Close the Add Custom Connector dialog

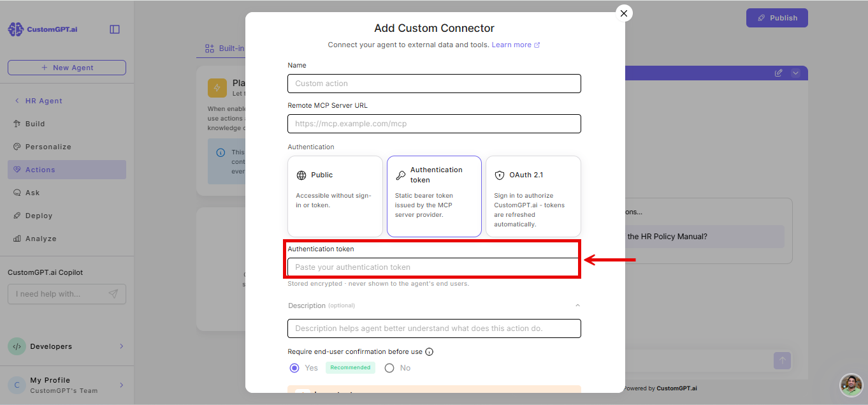(x=624, y=13)
